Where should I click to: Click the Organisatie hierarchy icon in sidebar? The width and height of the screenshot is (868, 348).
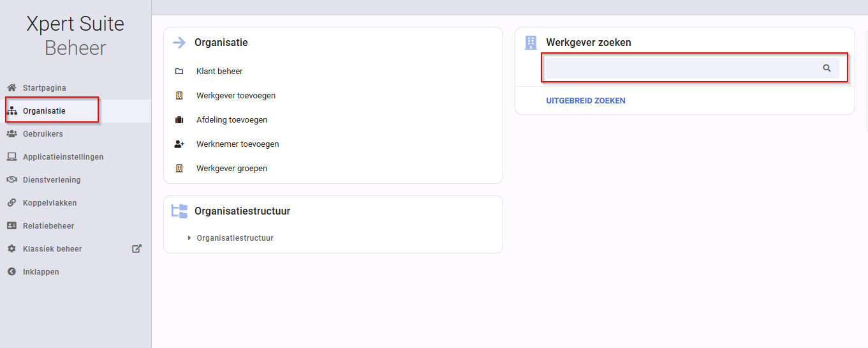coord(11,111)
